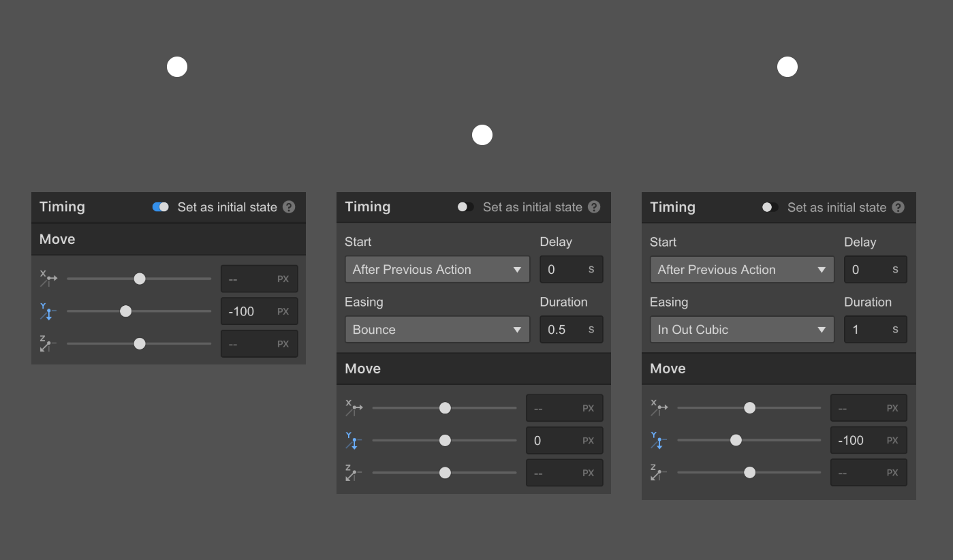The height and width of the screenshot is (560, 953).
Task: Click the Z move slider in In Out Cubic panel
Action: [x=749, y=473]
